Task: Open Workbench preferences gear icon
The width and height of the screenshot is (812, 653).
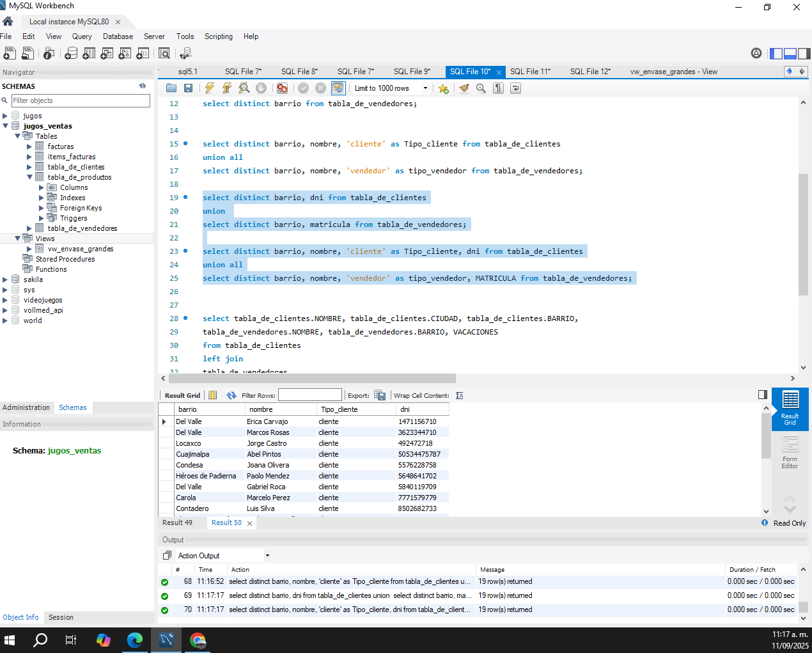Action: (756, 53)
